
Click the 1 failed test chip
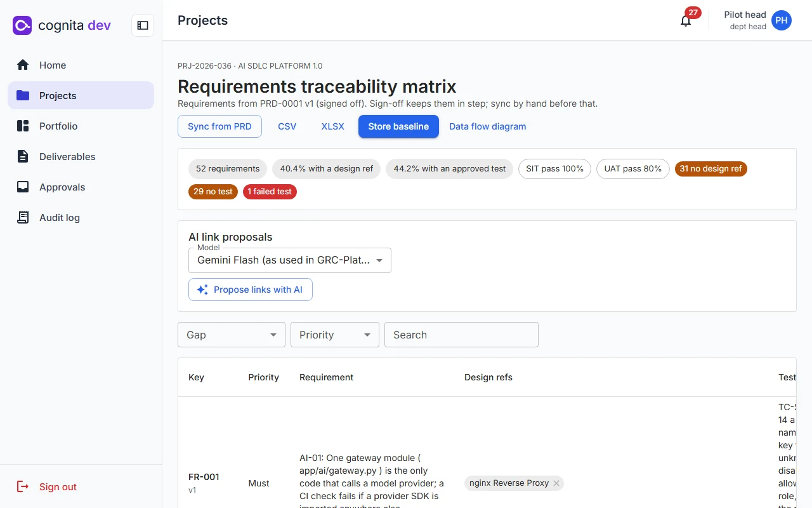point(270,192)
